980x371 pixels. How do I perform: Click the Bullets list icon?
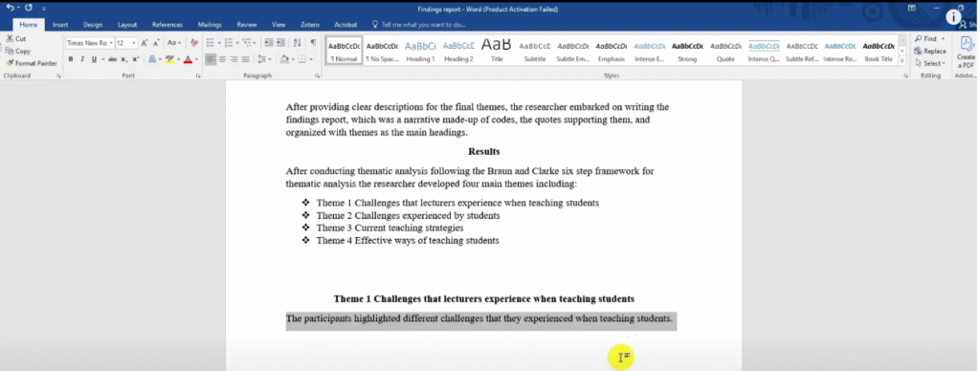pyautogui.click(x=211, y=43)
